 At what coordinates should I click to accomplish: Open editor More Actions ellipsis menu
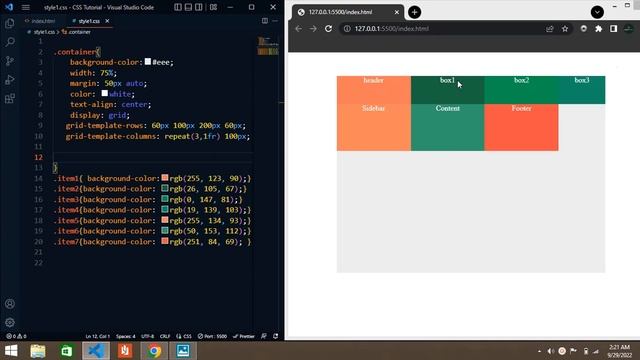tap(275, 21)
